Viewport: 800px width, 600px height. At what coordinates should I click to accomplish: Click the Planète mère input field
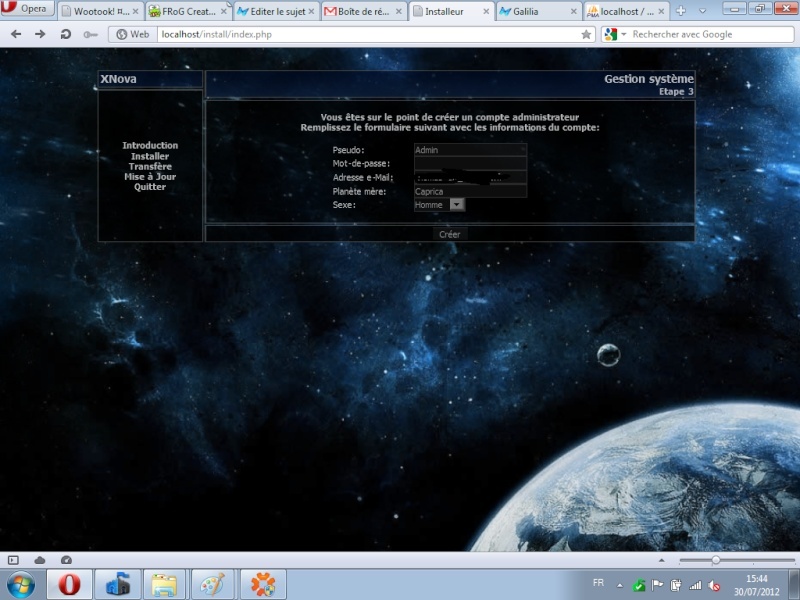click(x=470, y=191)
